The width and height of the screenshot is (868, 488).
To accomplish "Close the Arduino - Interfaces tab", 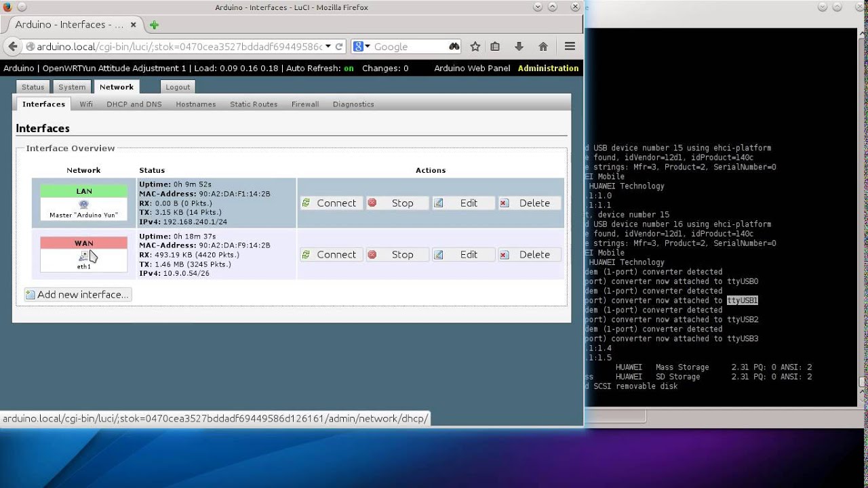I will [134, 25].
